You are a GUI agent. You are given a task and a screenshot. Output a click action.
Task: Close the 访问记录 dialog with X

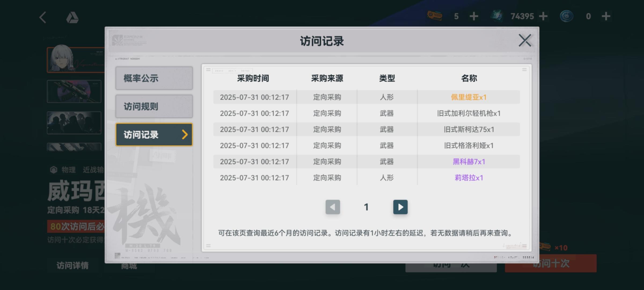pyautogui.click(x=525, y=41)
